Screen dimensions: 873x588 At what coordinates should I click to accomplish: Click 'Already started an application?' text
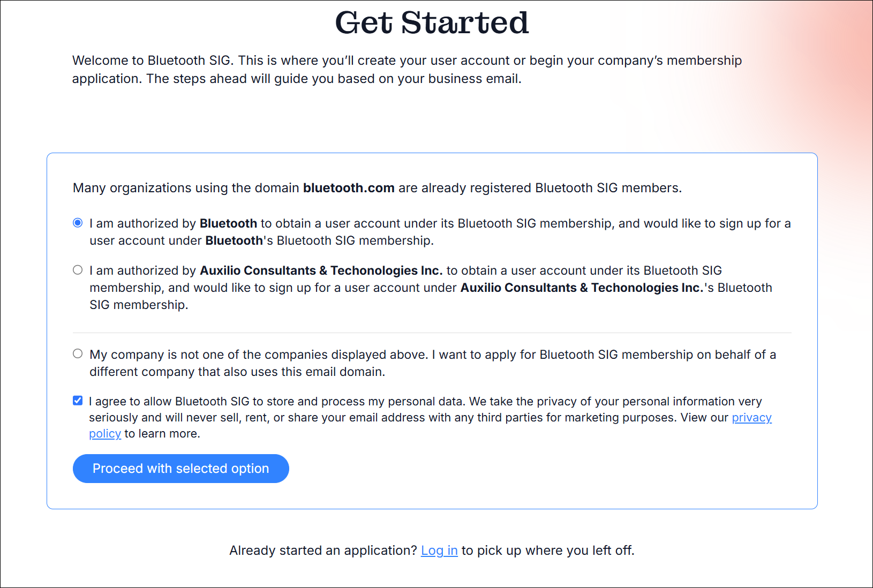[323, 551]
